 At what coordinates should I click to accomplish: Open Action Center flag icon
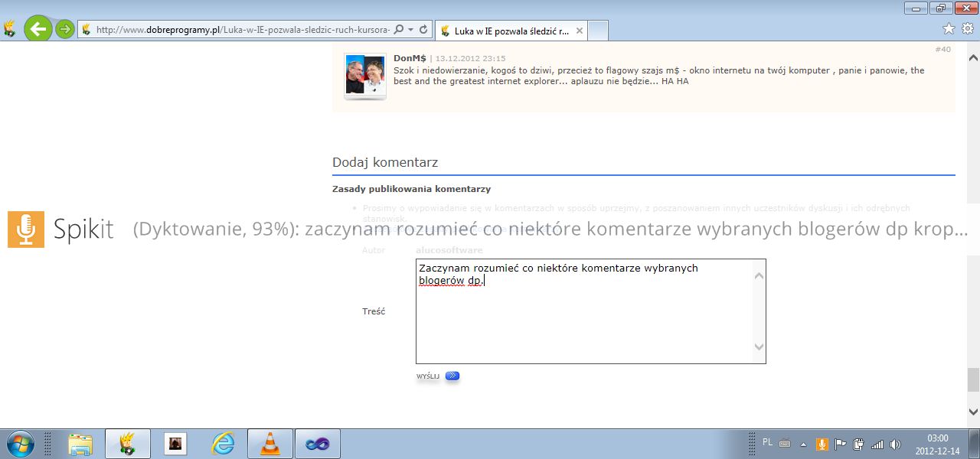pyautogui.click(x=841, y=444)
